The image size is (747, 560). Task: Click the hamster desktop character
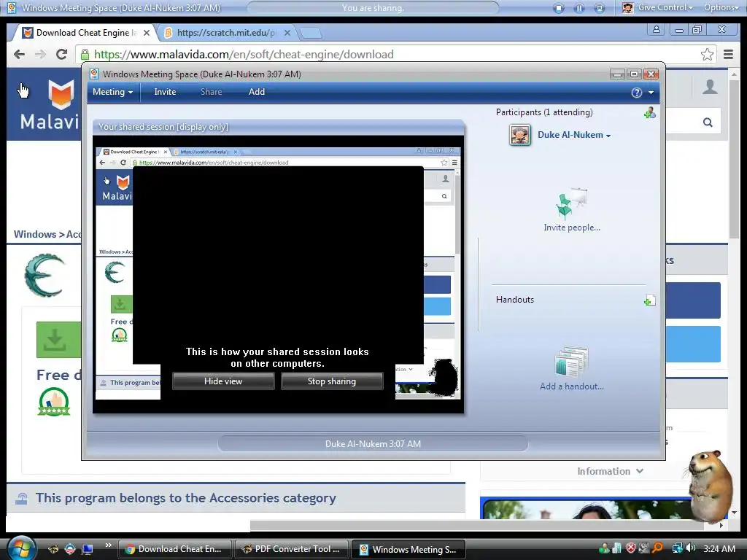[709, 486]
